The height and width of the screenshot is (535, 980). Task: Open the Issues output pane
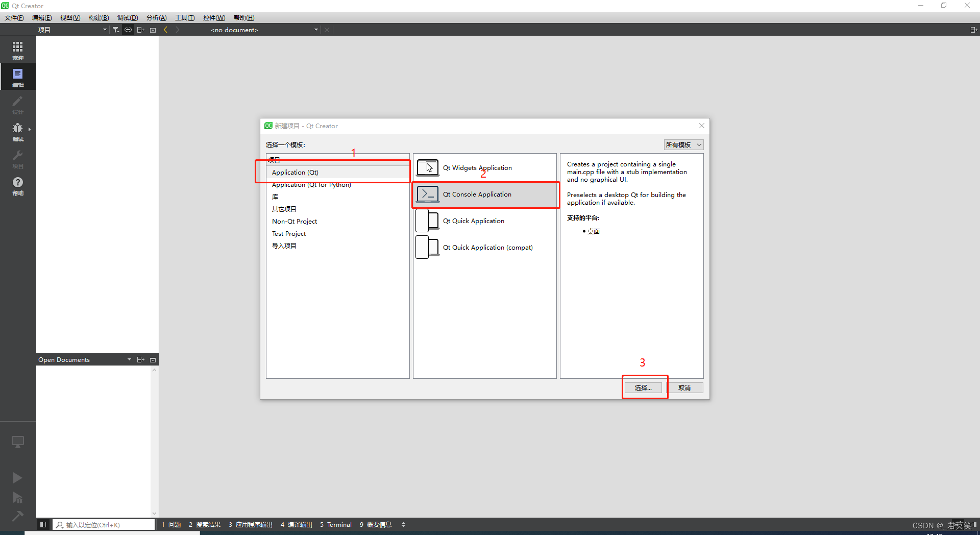[171, 524]
